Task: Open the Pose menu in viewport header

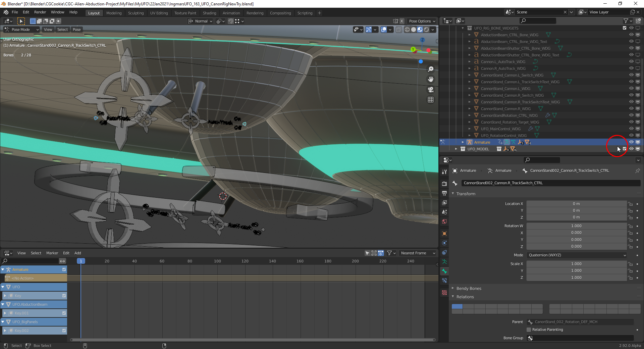Action: (x=76, y=30)
